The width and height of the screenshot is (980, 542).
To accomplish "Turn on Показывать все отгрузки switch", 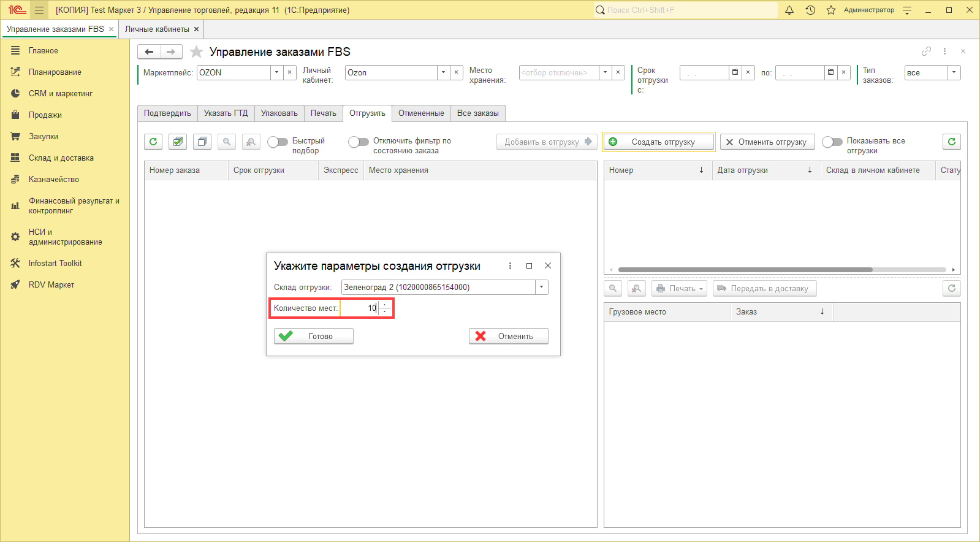I will [832, 142].
